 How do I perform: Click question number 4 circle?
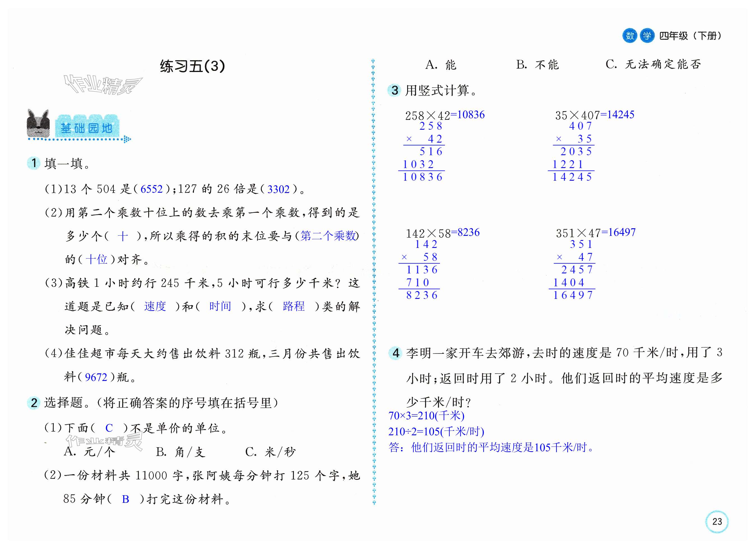(x=396, y=353)
